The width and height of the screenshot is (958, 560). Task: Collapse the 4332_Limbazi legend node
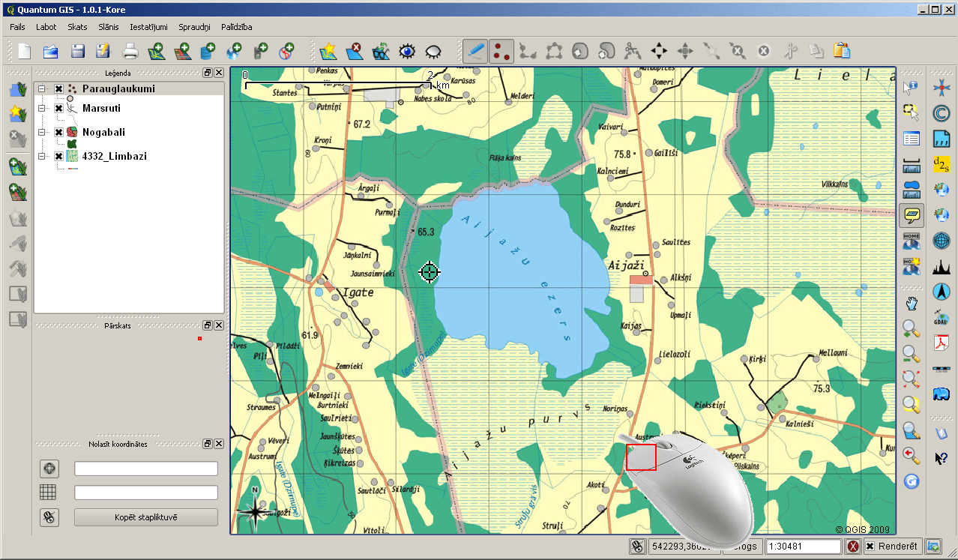[43, 156]
